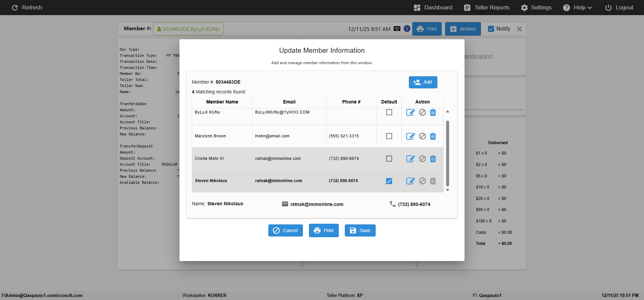Click the info icon beside the timestamp
This screenshot has height=300, width=644.
click(x=407, y=29)
